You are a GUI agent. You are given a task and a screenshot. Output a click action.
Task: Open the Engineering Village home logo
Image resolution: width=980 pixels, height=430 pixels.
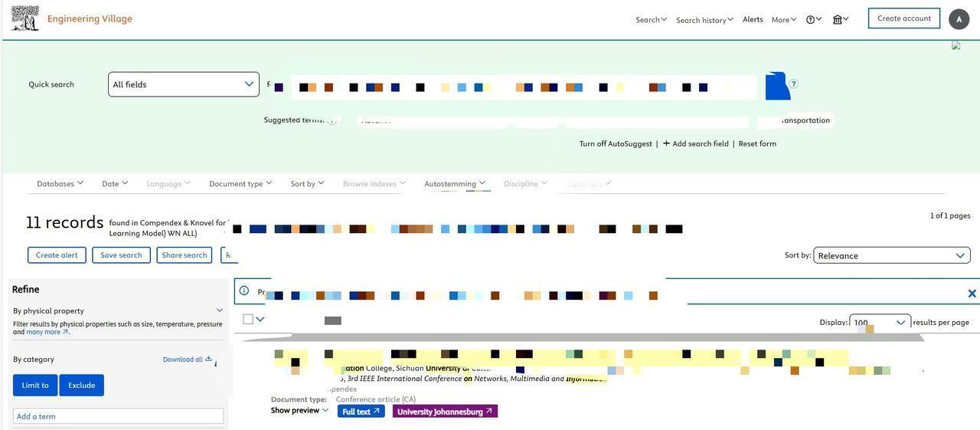[71, 18]
